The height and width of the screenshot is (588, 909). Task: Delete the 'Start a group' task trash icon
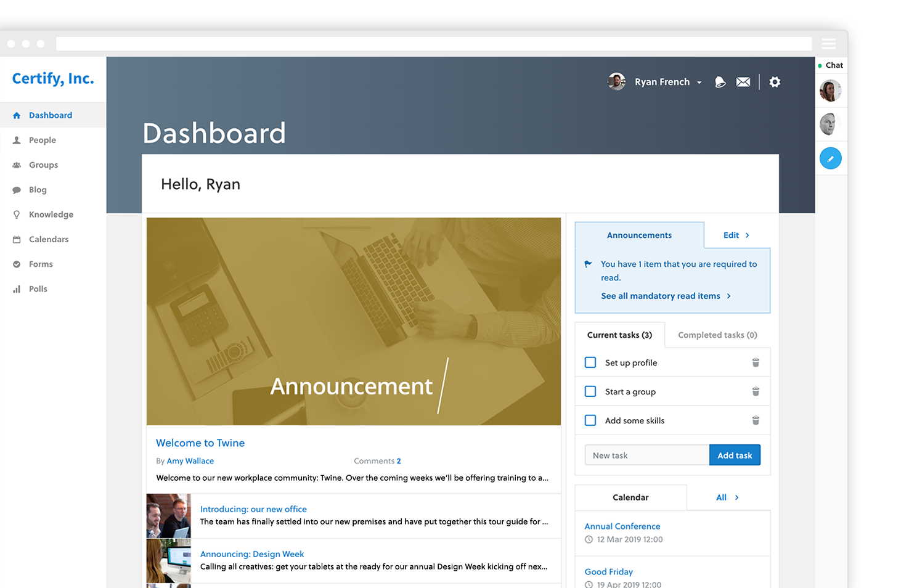(756, 391)
